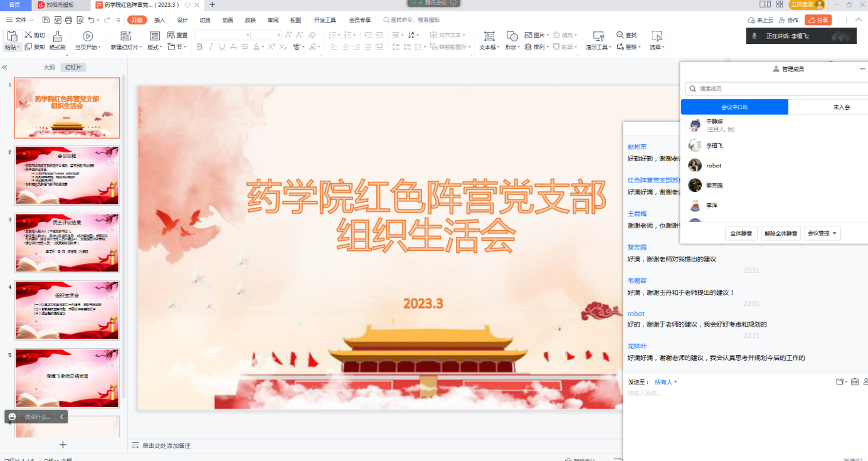Click the Undo arrow icon

point(92,20)
